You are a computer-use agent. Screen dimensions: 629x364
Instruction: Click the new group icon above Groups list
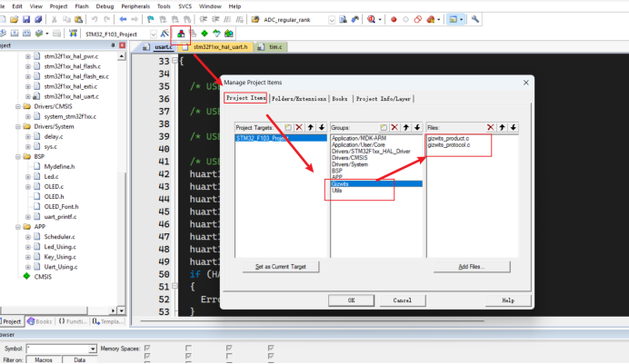(384, 127)
